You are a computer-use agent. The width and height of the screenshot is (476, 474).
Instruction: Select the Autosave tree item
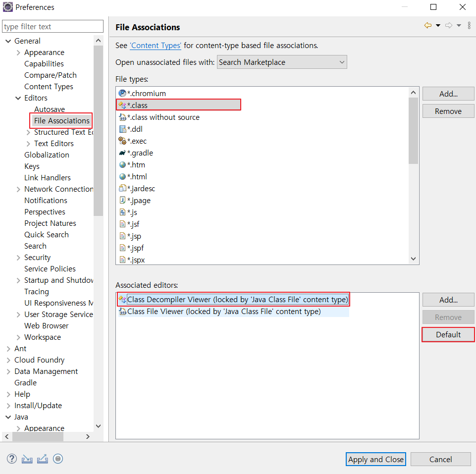[49, 109]
